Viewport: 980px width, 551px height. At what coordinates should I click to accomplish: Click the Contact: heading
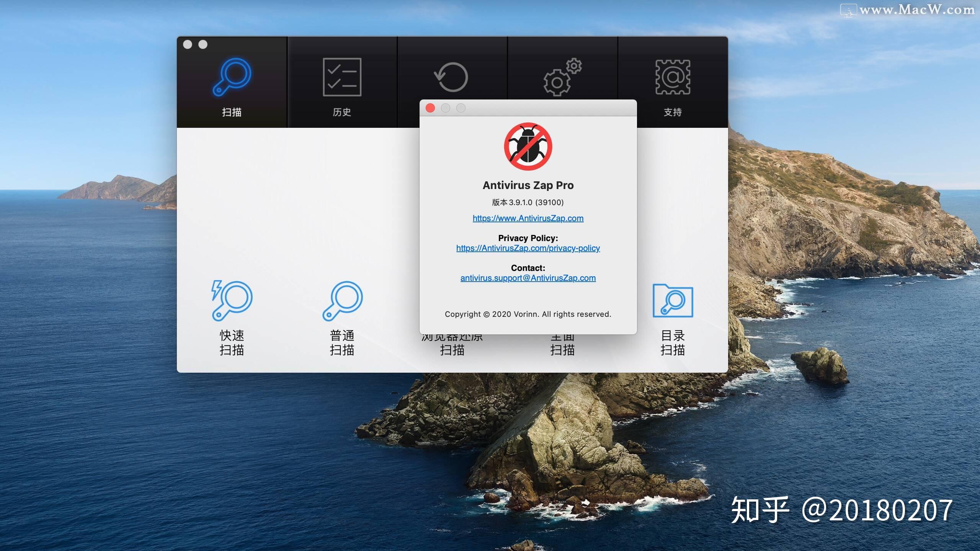[x=528, y=268]
